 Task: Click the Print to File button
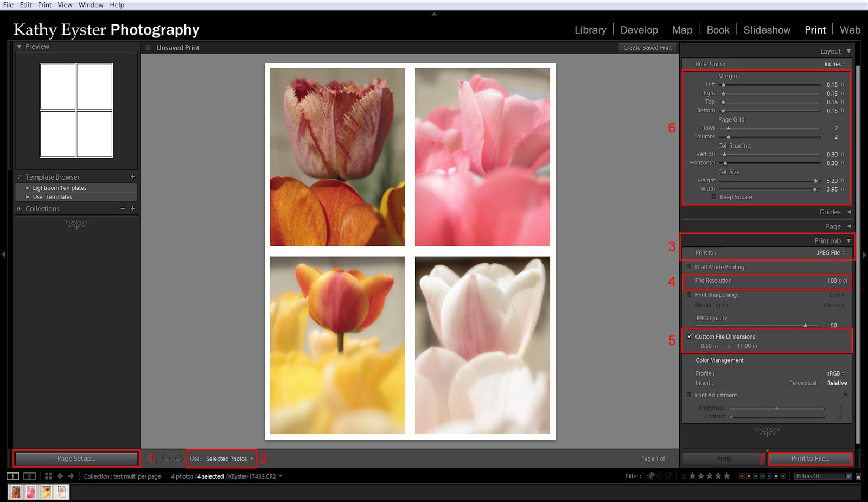click(x=810, y=459)
